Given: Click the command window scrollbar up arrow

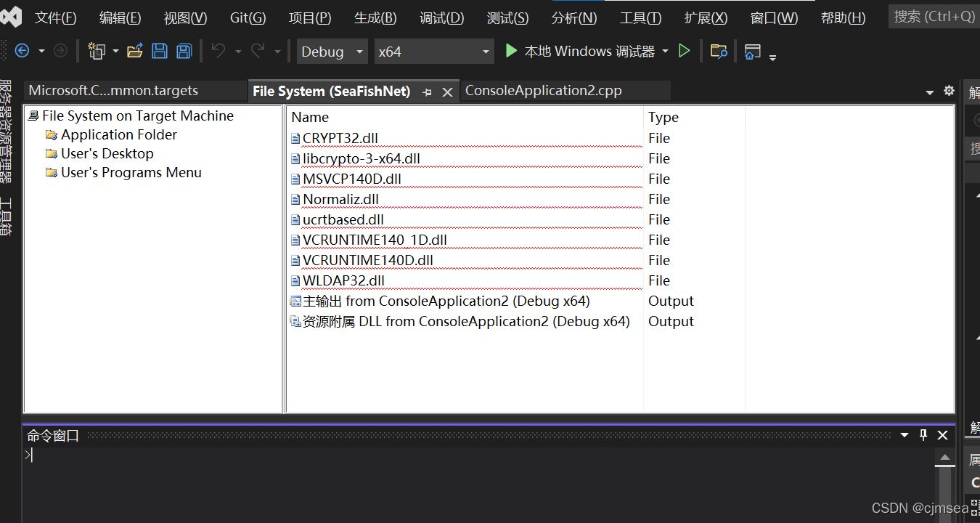Looking at the screenshot, I should (944, 458).
